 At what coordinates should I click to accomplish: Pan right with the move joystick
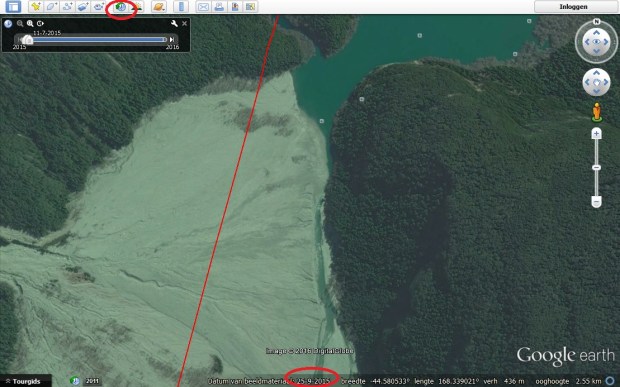(605, 82)
